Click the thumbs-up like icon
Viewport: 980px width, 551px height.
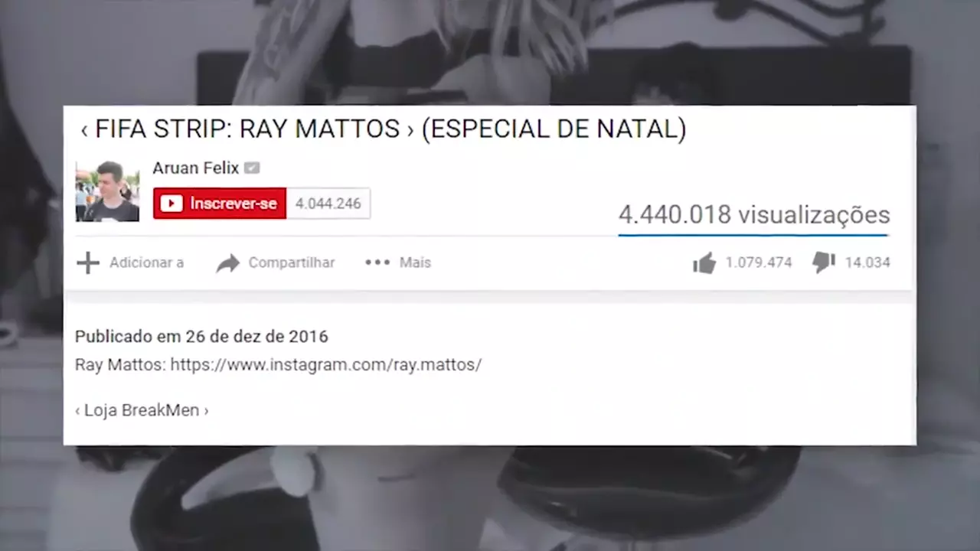(704, 263)
